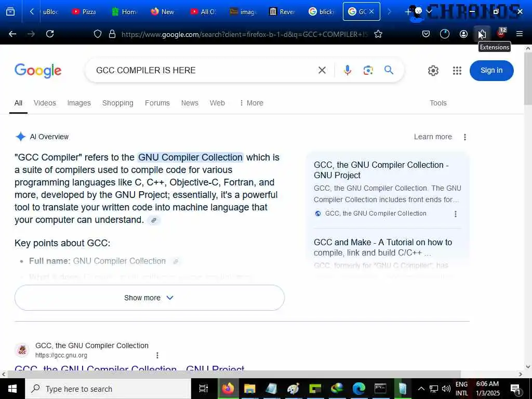
Task: Switch to the uBlock browser tab
Action: click(50, 12)
